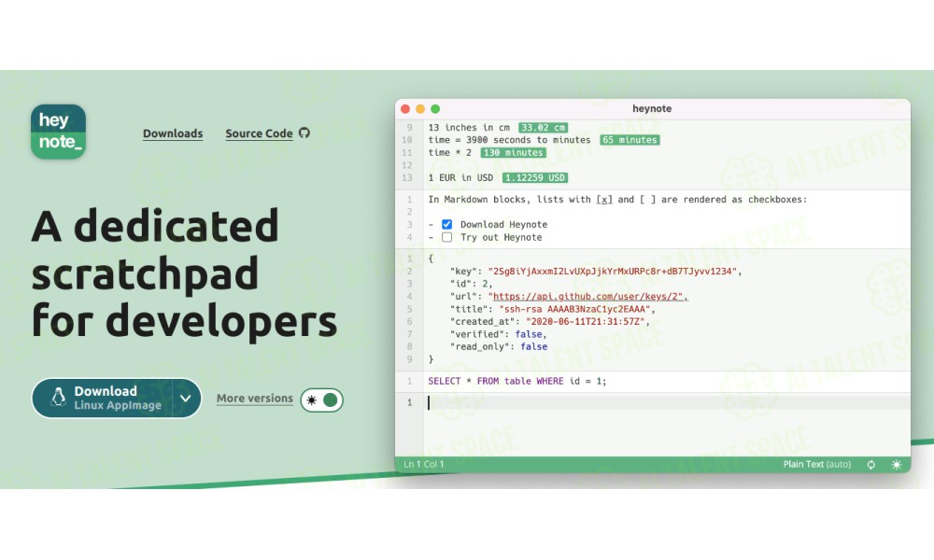
Task: Click the GitHub icon beside Source Code
Action: 304,133
